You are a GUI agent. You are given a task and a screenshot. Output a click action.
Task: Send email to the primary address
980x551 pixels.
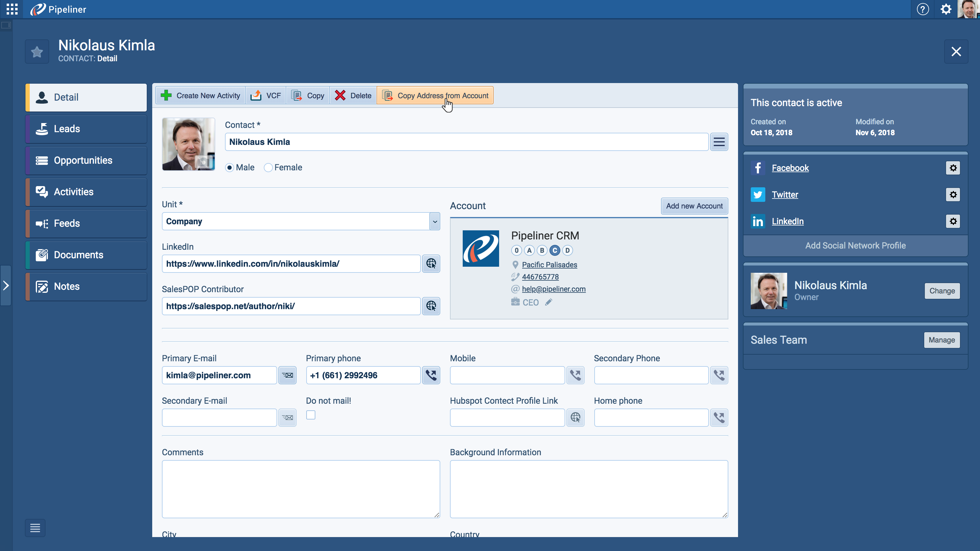point(287,375)
